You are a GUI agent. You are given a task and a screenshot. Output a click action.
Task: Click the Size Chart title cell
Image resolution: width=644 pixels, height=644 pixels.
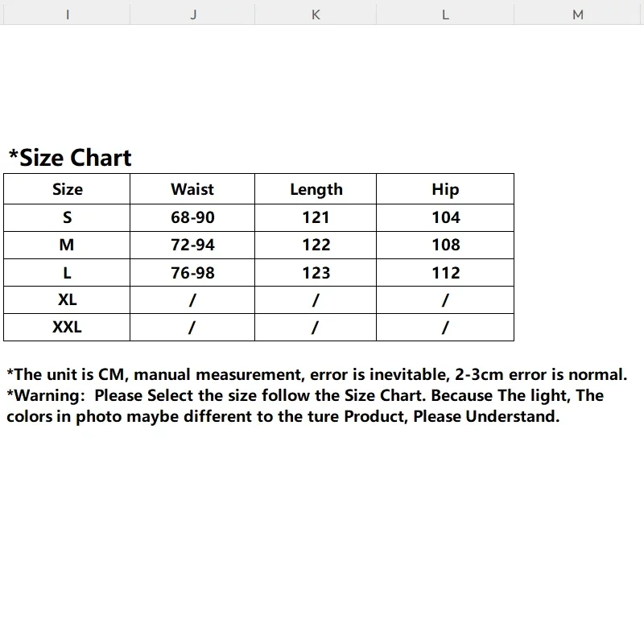(x=70, y=158)
